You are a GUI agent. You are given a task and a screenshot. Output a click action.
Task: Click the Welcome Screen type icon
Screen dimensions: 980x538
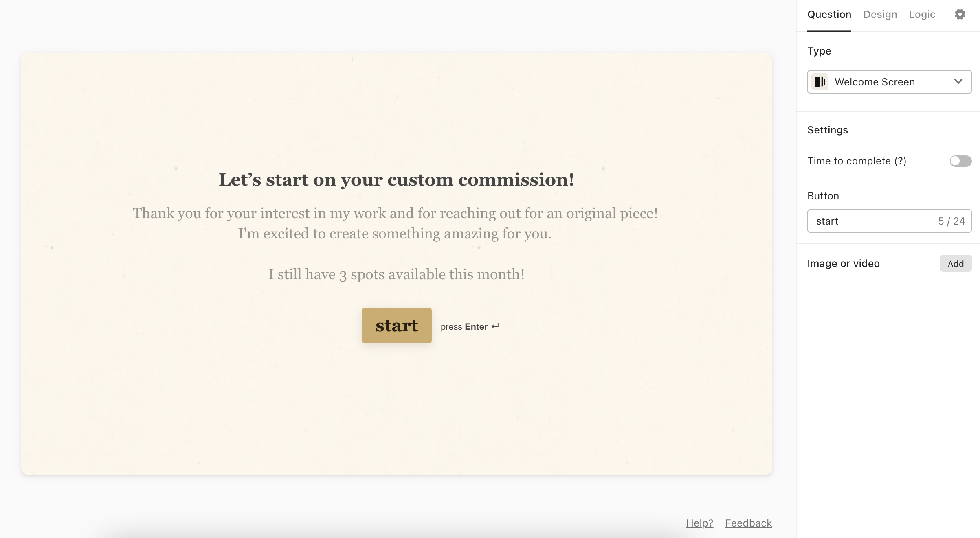click(820, 82)
